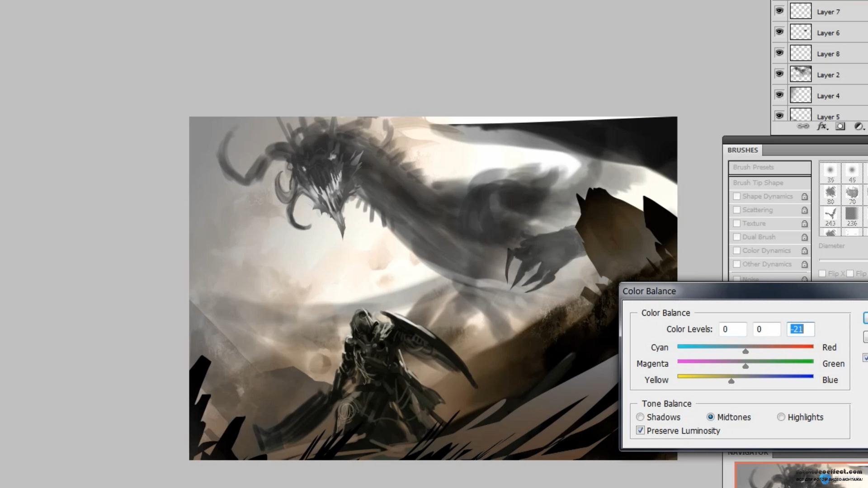This screenshot has width=868, height=488.
Task: Click the Yellow-Blue slider handle
Action: [731, 381]
